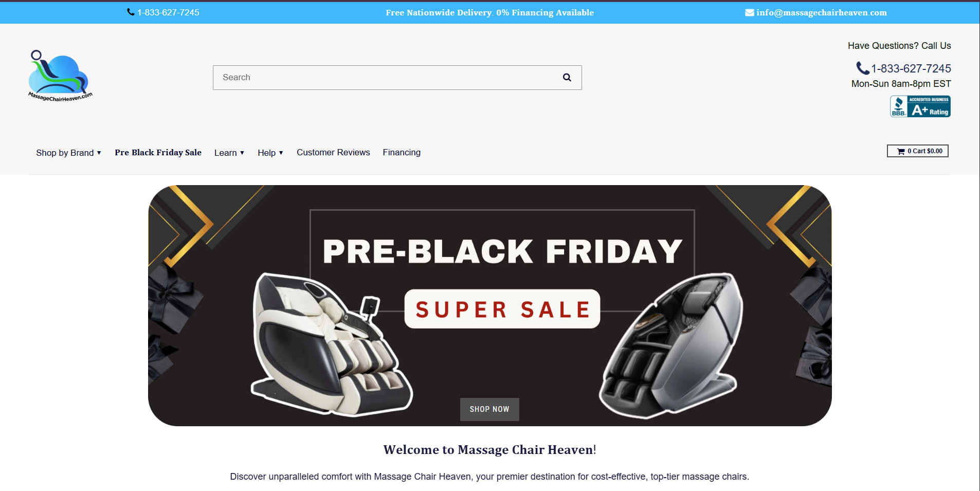
Task: Click the shopping cart icon
Action: click(x=901, y=151)
